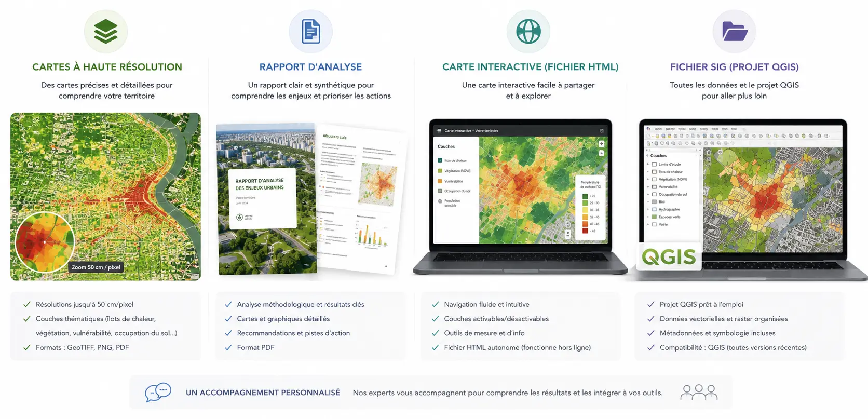Expand the Hydrographie layer in QGIS tree
This screenshot has width=868, height=419.
[648, 209]
